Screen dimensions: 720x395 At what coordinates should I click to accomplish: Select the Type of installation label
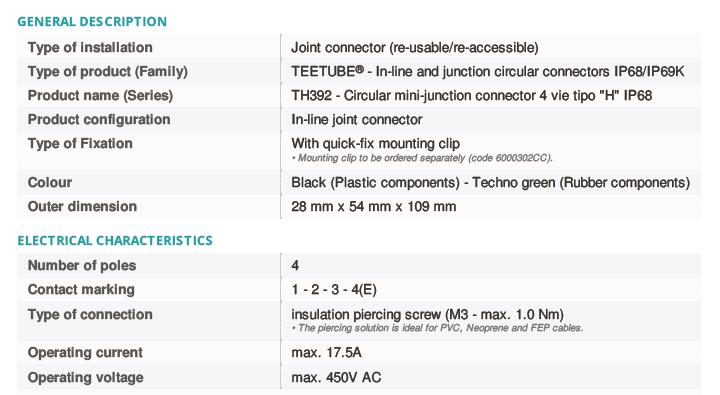pos(90,47)
